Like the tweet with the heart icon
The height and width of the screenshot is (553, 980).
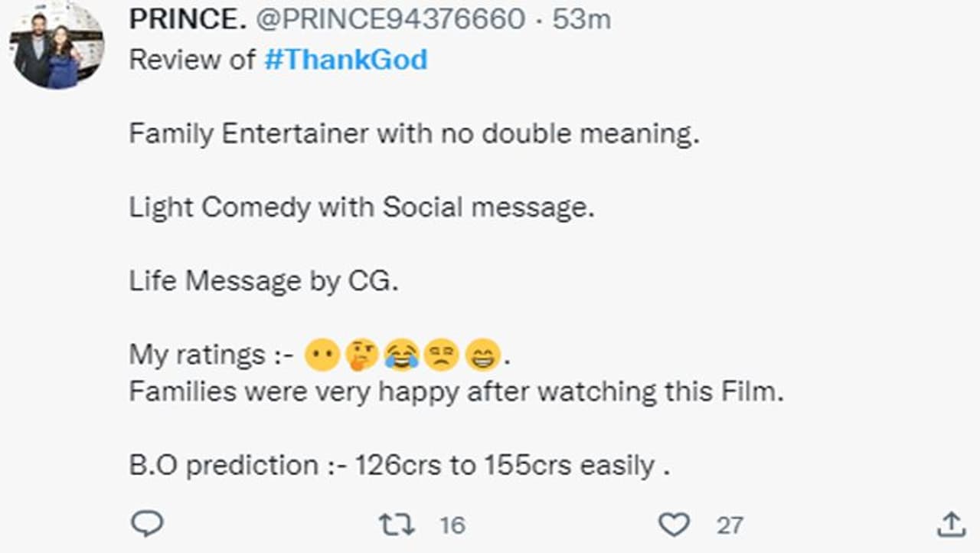[x=674, y=525]
